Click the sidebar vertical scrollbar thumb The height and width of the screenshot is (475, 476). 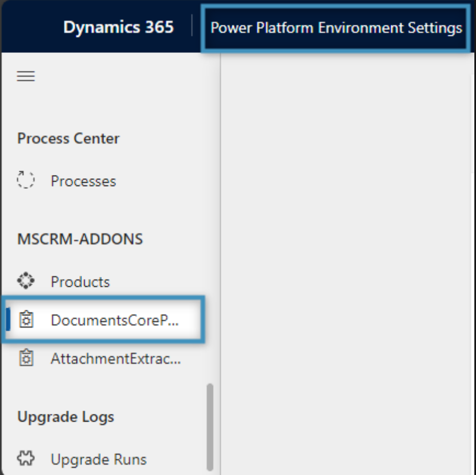[x=210, y=427]
